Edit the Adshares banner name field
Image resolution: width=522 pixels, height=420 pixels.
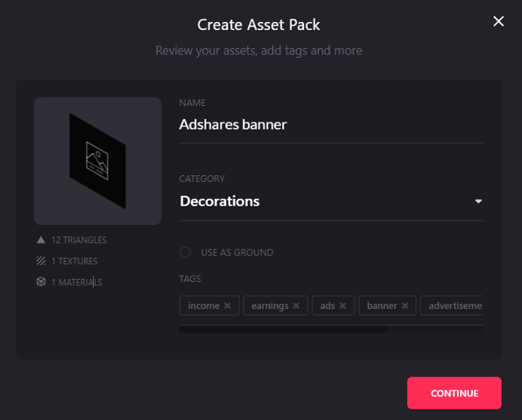pyautogui.click(x=331, y=125)
